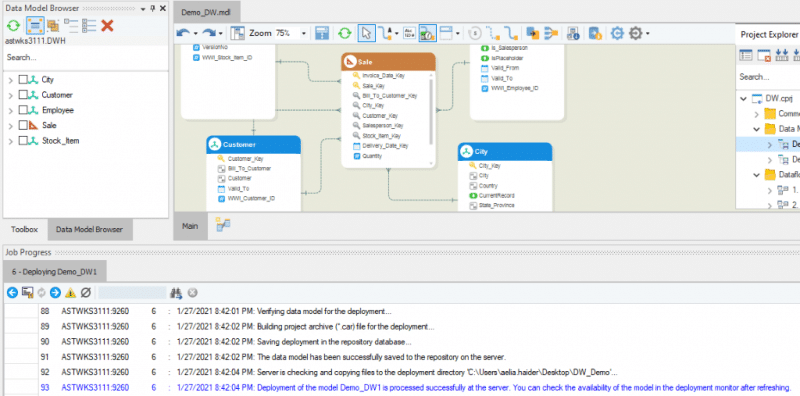
Task: Click the City entity header in diagram
Action: pyautogui.click(x=505, y=152)
